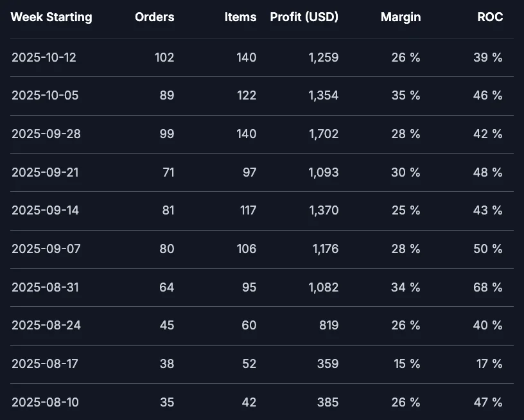Click the Margin column header
The width and height of the screenshot is (524, 420).
coord(401,17)
